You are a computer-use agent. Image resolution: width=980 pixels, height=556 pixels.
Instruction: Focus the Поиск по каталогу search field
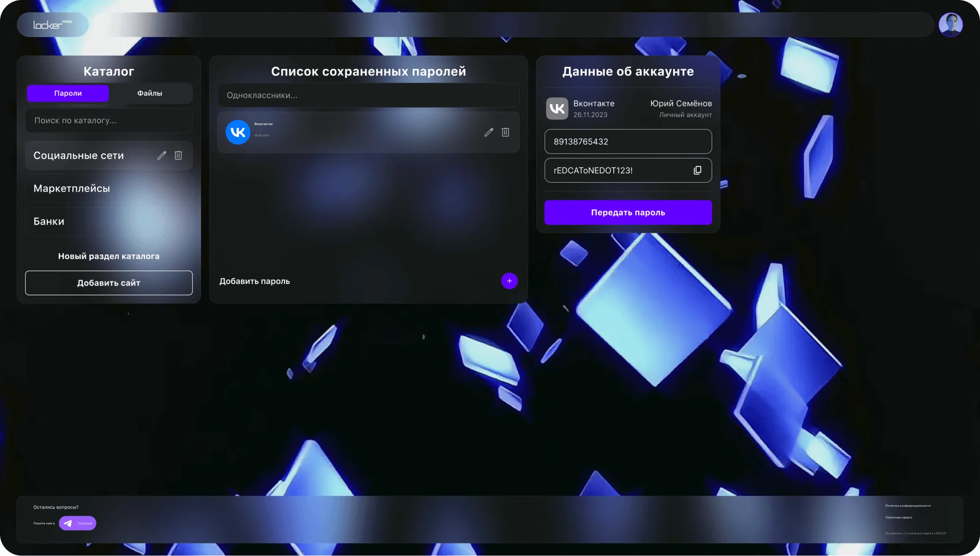pyautogui.click(x=109, y=120)
